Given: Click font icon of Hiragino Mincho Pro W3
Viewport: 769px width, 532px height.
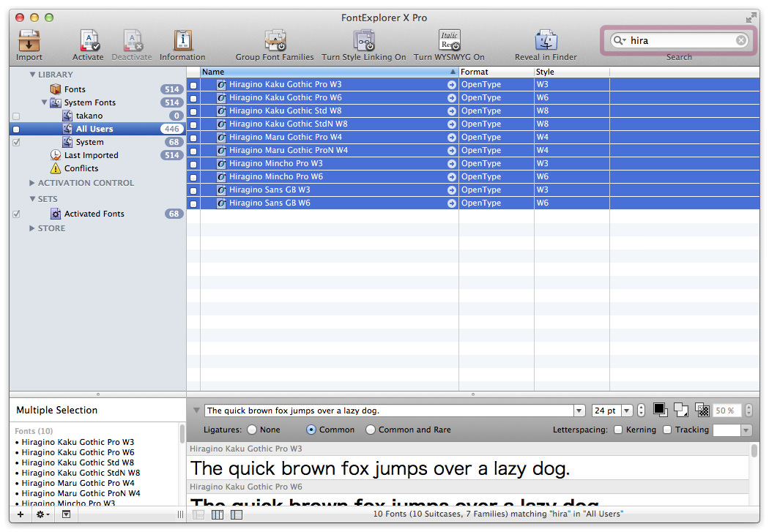Looking at the screenshot, I should [221, 164].
